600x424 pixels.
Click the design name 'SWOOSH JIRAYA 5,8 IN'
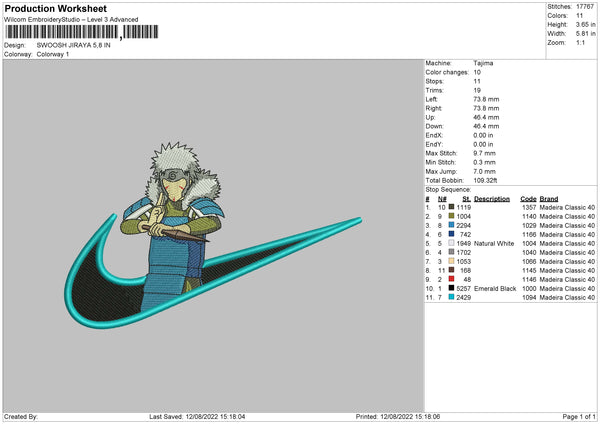click(73, 45)
